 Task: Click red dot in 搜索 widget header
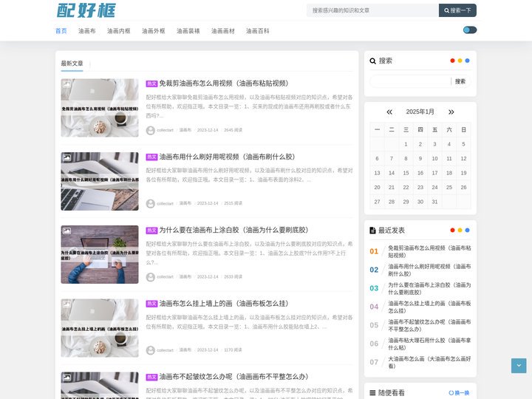[x=452, y=61]
